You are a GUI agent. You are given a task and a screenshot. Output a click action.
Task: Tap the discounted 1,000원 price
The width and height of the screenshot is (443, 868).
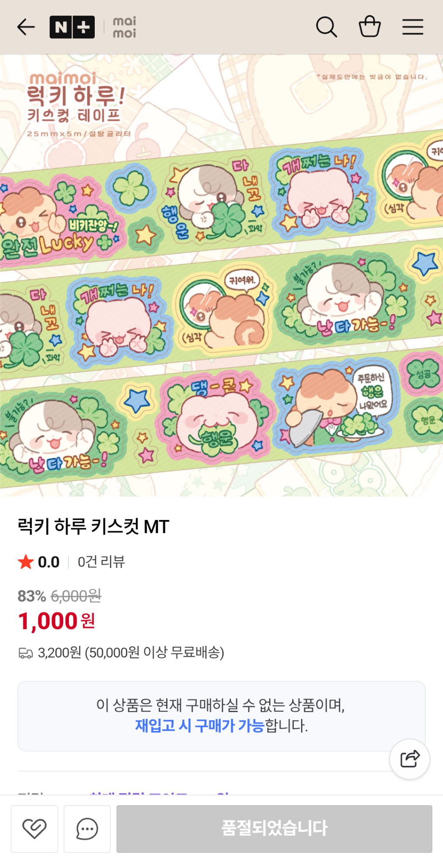click(x=57, y=621)
